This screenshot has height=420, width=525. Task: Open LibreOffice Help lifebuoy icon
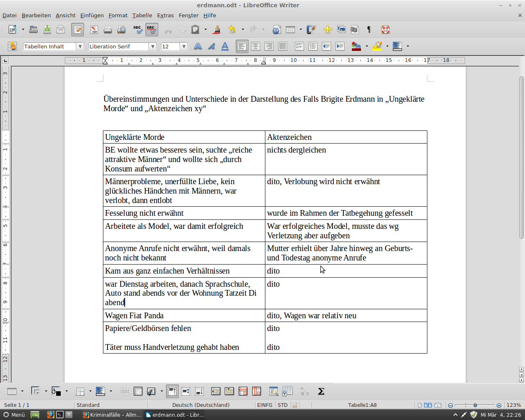(386, 30)
